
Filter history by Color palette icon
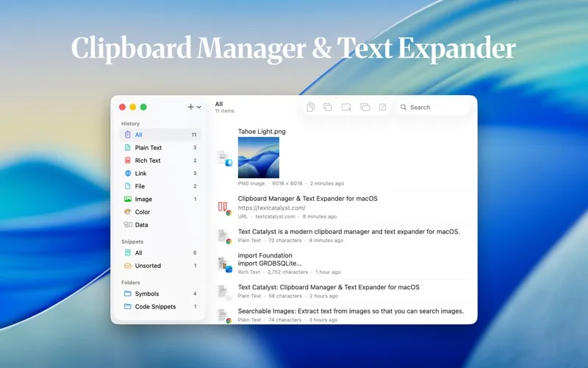click(x=127, y=212)
